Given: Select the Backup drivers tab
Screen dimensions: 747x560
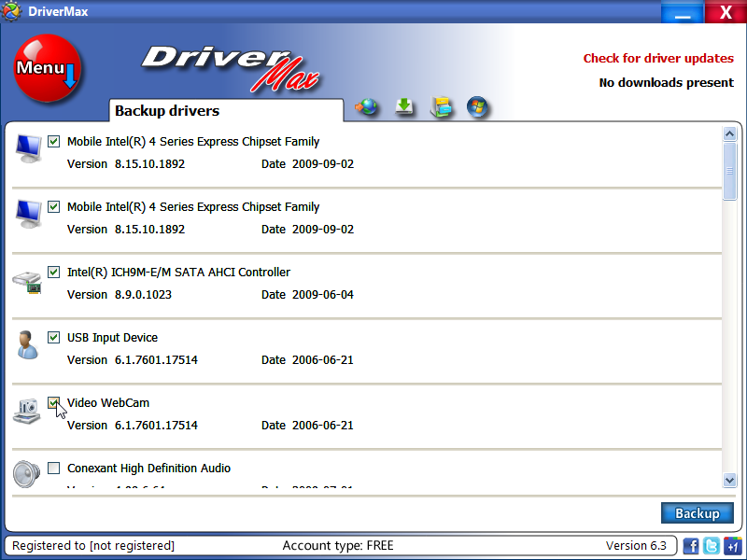Looking at the screenshot, I should pos(168,109).
